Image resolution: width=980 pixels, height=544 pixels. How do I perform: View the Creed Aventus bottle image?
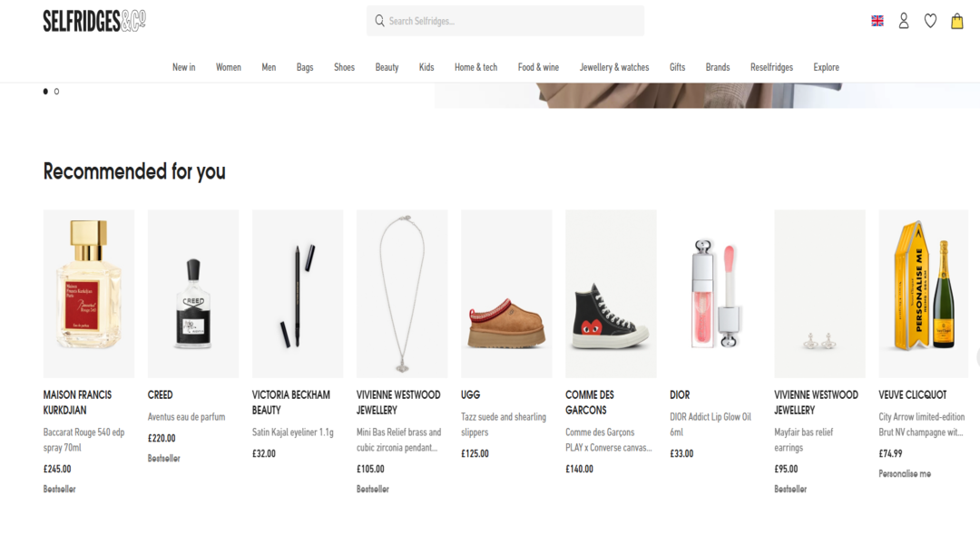coord(193,294)
